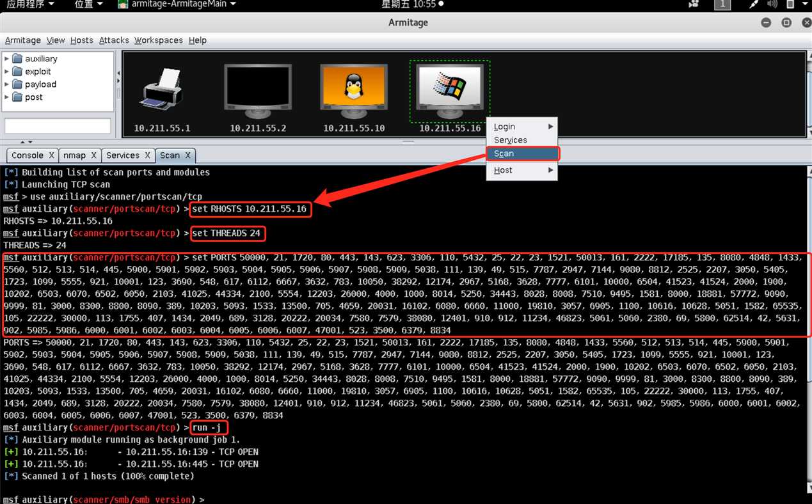Click the auxiliary tree label

[41, 59]
